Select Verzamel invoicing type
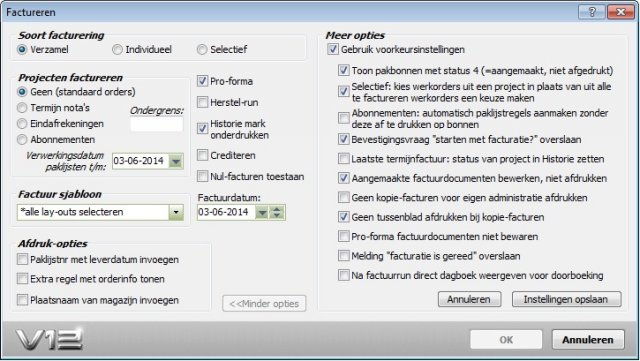Image resolution: width=640 pixels, height=361 pixels. (22, 50)
